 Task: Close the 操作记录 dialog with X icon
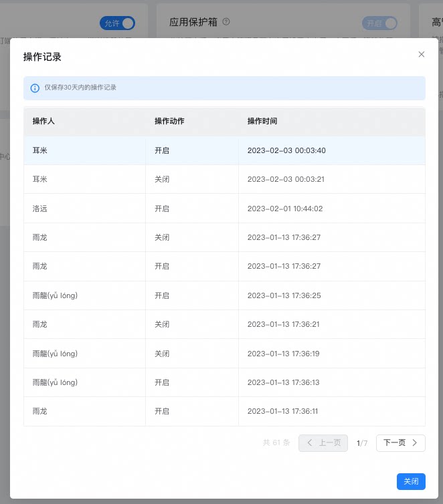421,54
